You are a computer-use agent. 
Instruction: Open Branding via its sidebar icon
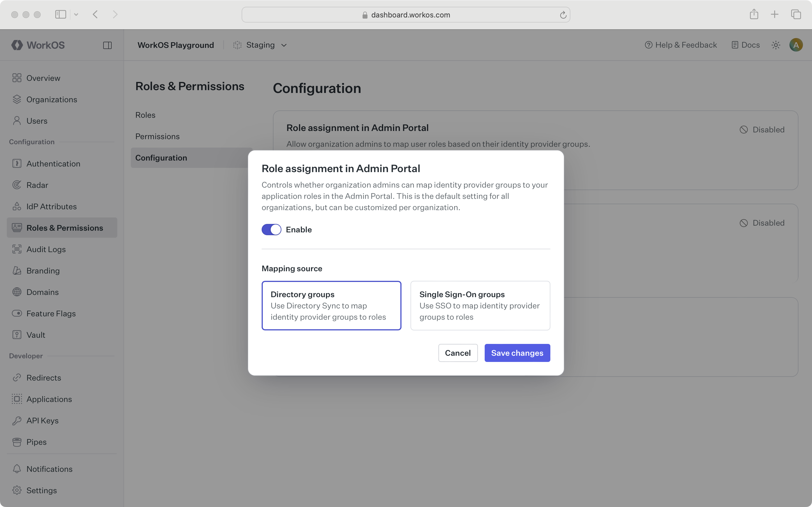(17, 271)
